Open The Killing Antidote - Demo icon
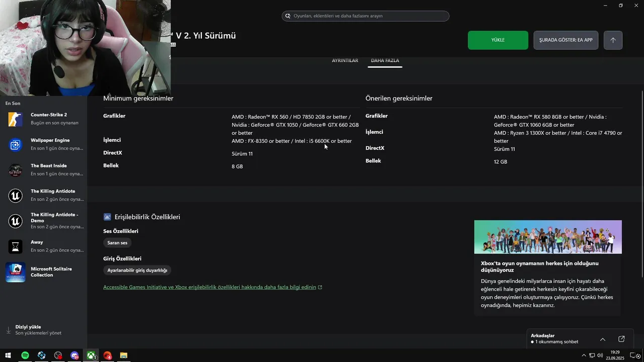The width and height of the screenshot is (644, 362). [x=16, y=221]
